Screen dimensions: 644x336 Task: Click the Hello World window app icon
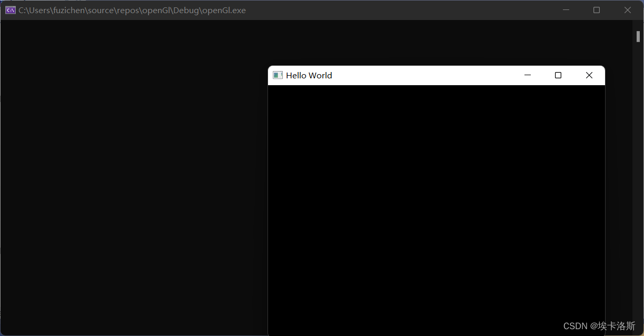click(x=278, y=75)
